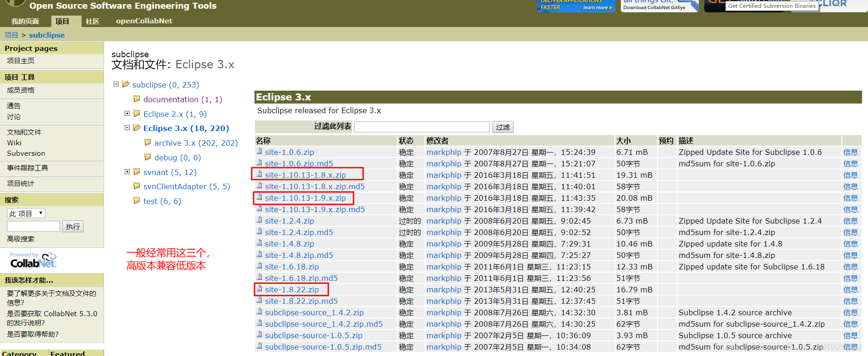Click file icon for subclipse-source_1.4.2.zip
Screen dimensions: 868x356
260,312
